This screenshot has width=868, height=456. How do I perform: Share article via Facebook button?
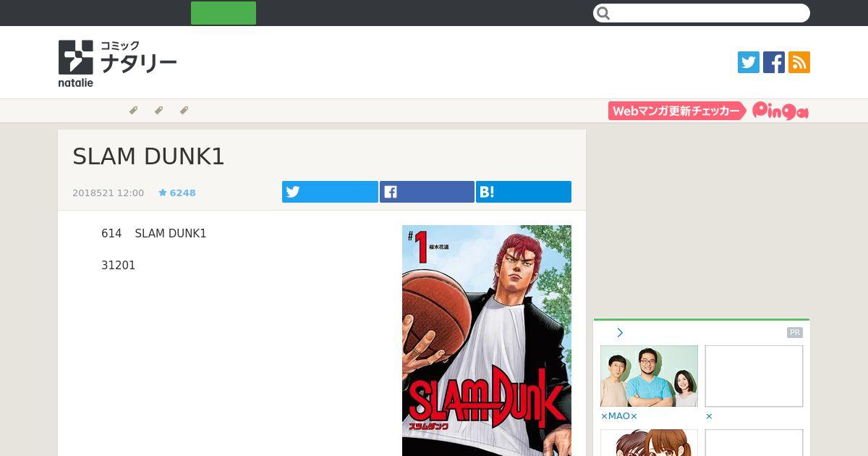[427, 192]
